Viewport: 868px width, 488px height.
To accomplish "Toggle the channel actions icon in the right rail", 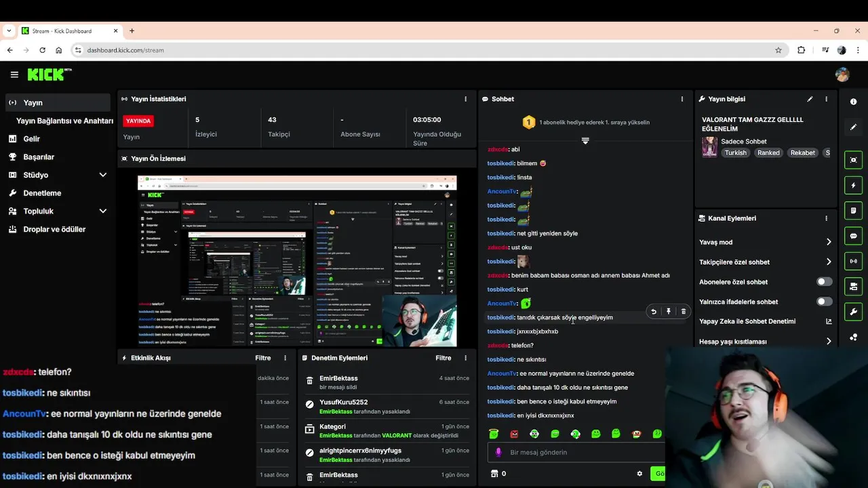I will click(x=853, y=286).
